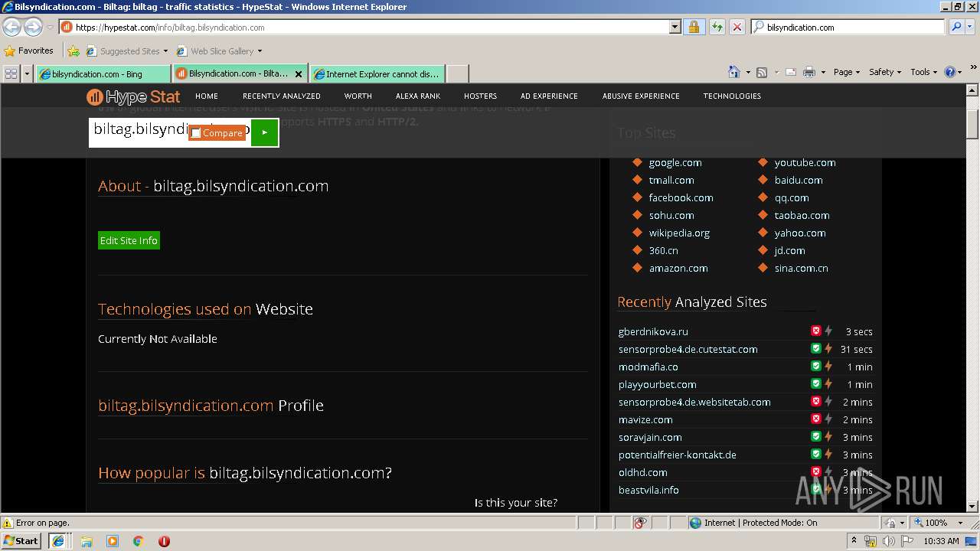The width and height of the screenshot is (980, 551).
Task: Click the Chrome icon in taskbar
Action: point(139,541)
